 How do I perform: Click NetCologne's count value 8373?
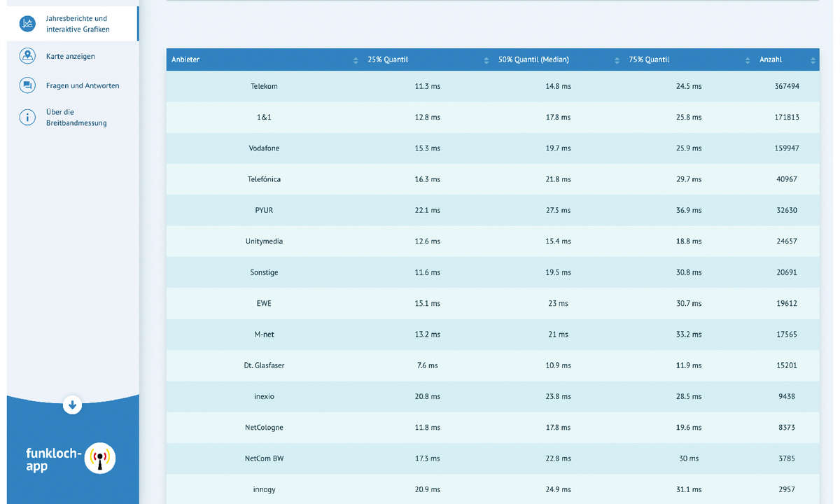(787, 428)
